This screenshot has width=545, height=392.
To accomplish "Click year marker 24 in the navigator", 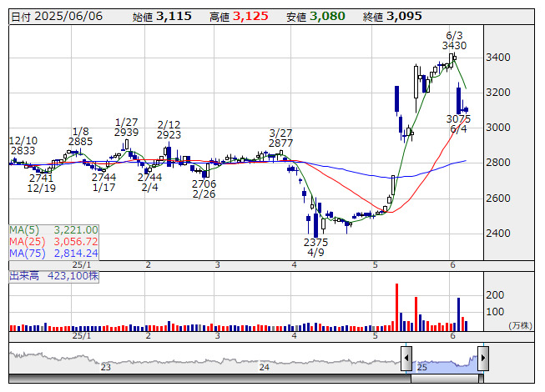I will click(265, 367).
